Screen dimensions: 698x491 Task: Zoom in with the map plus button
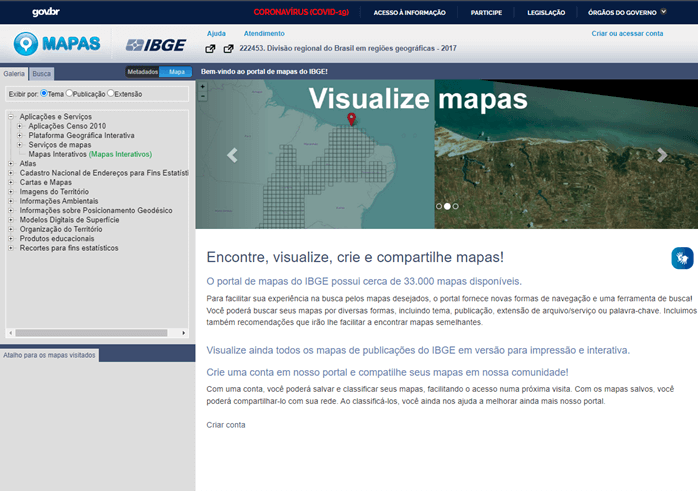(202, 86)
